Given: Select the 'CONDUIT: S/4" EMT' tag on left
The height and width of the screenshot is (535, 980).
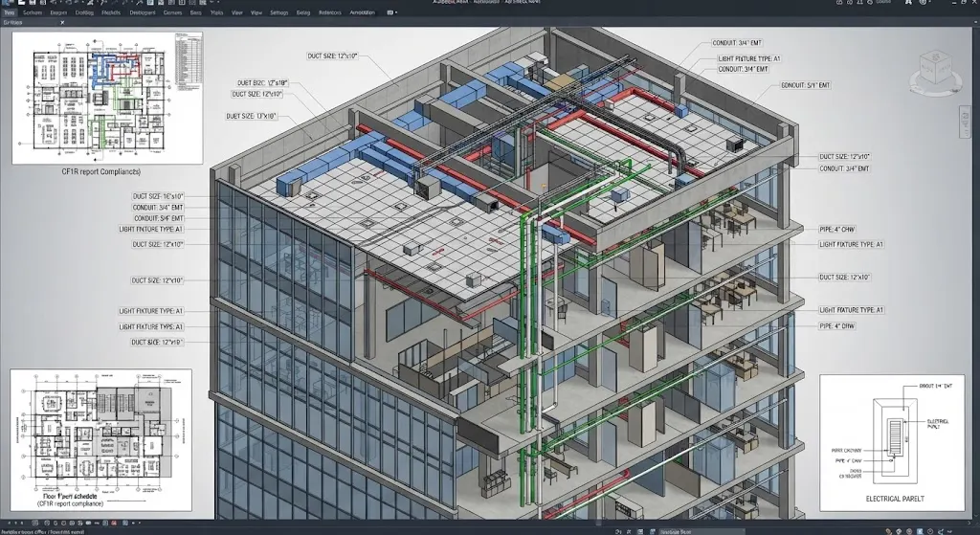Looking at the screenshot, I should coord(159,219).
